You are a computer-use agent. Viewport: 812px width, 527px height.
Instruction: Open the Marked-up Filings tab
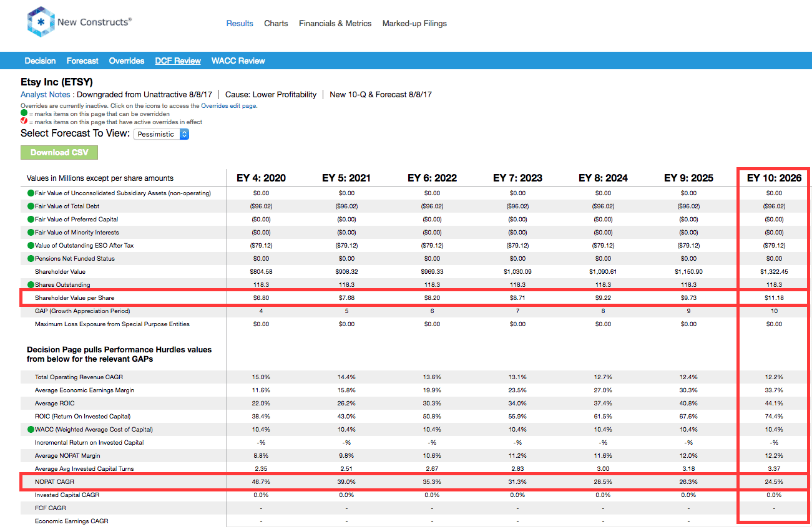tap(414, 24)
